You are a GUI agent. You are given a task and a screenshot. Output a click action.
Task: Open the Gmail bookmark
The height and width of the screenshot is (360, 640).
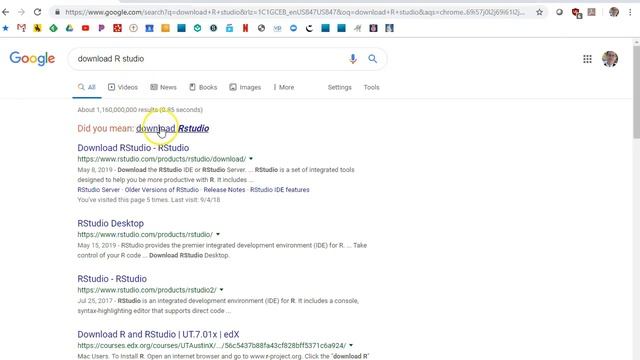pos(21,28)
